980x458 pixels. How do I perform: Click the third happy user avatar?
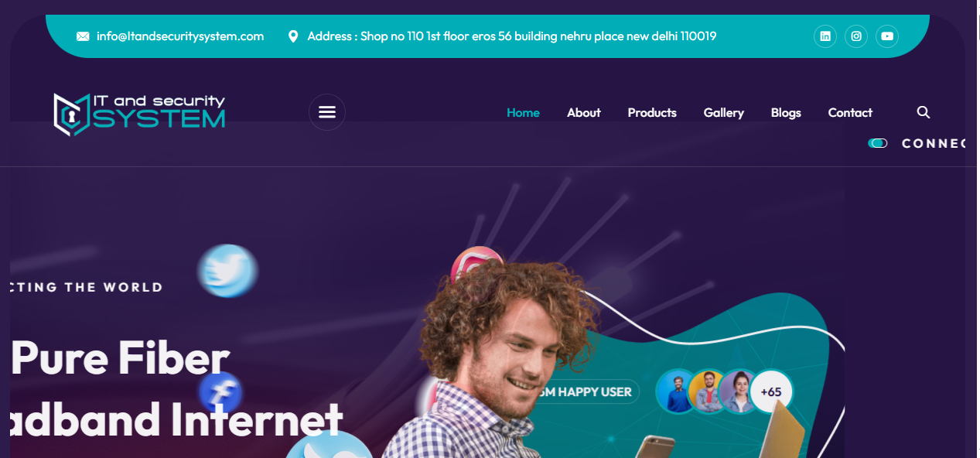click(x=739, y=391)
